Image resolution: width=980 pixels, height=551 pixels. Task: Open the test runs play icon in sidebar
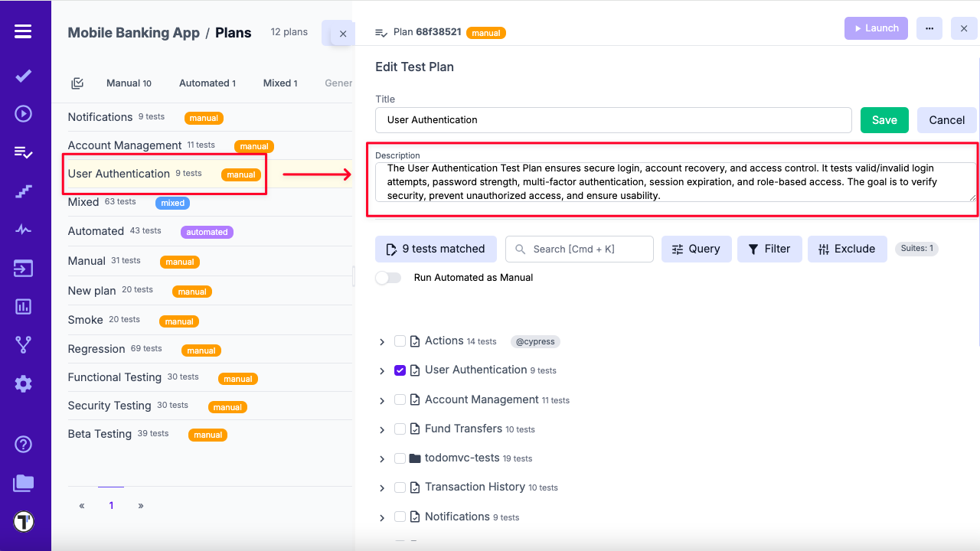click(x=23, y=113)
